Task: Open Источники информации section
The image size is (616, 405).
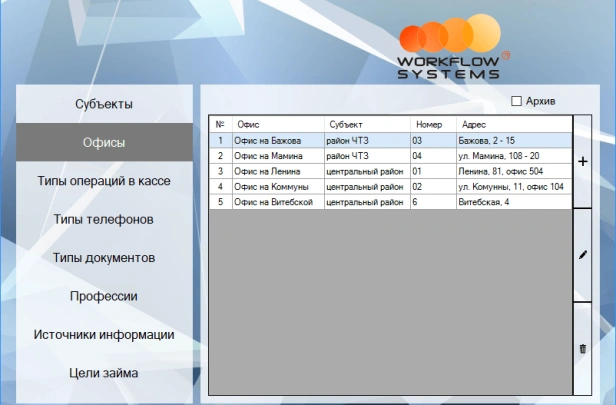Action: 104,335
